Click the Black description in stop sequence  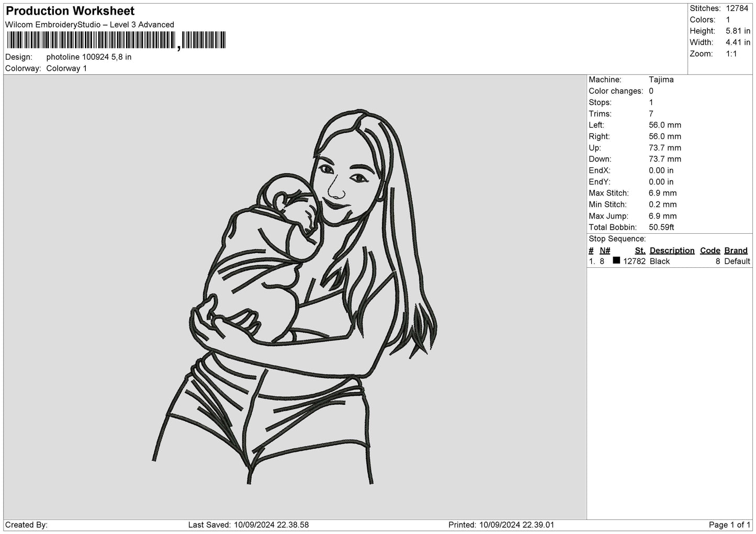(660, 262)
